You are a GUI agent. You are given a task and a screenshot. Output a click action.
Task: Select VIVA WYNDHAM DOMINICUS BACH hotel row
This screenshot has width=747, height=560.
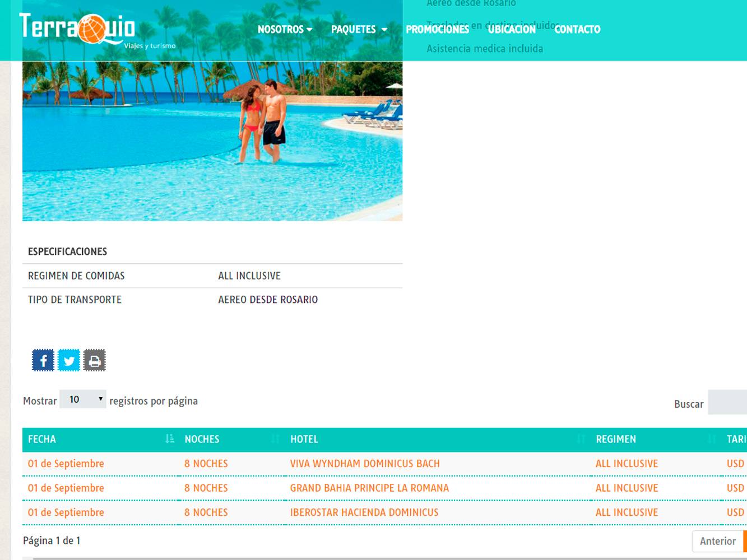tap(384, 464)
